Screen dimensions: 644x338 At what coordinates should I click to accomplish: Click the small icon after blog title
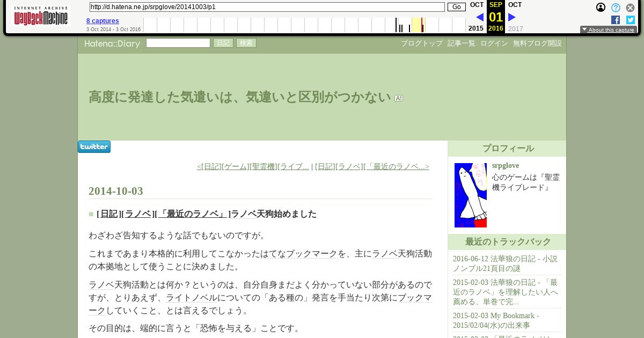[x=399, y=98]
